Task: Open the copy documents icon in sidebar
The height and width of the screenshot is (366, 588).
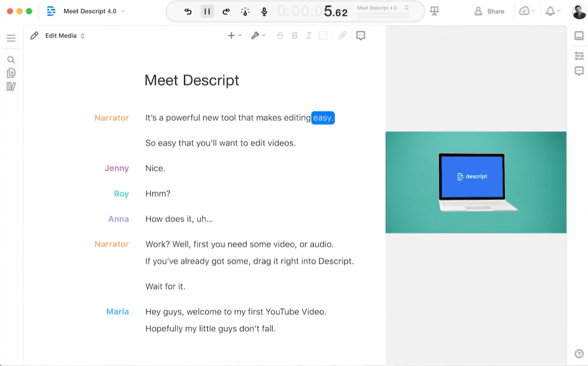Action: click(11, 73)
